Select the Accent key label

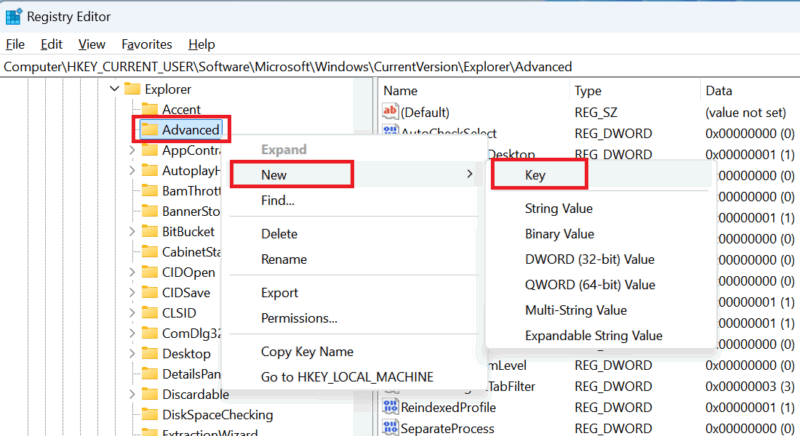[181, 109]
